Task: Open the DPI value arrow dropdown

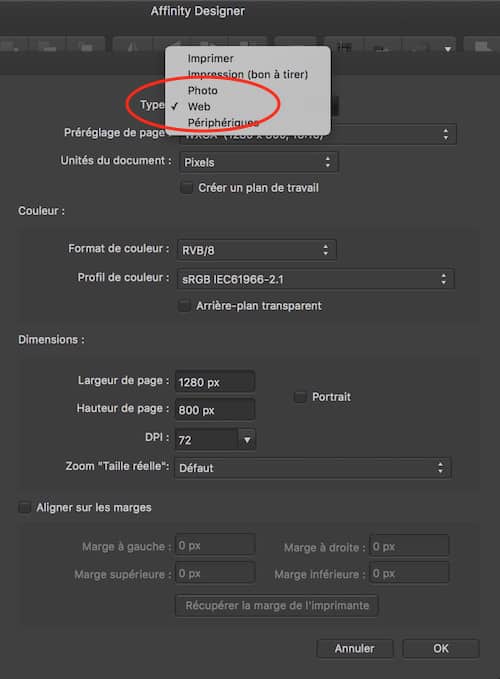Action: click(247, 440)
